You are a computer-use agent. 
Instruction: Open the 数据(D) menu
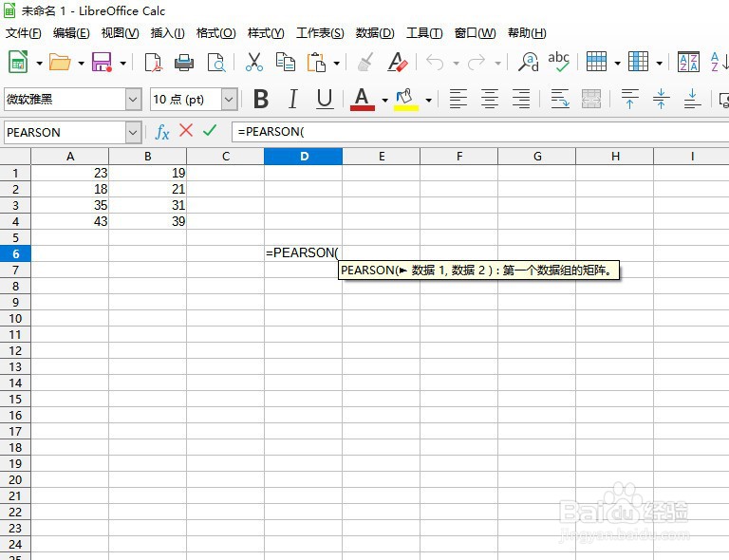tap(375, 33)
